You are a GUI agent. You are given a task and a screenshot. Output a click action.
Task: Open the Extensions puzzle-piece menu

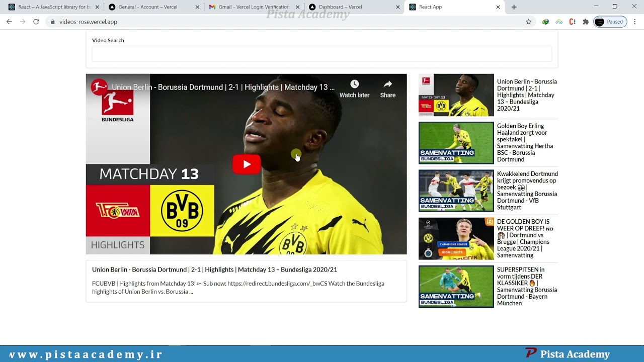click(x=586, y=22)
